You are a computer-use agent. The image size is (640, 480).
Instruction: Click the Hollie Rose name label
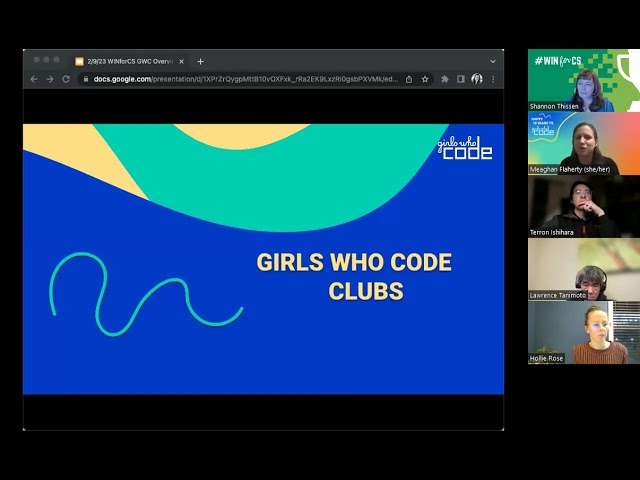546,358
